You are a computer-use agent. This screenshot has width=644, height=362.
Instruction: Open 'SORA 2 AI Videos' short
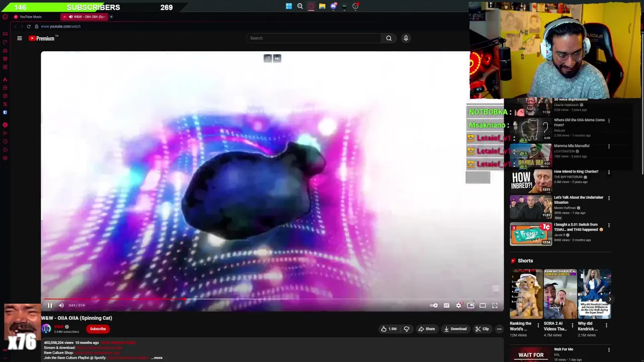point(560,294)
